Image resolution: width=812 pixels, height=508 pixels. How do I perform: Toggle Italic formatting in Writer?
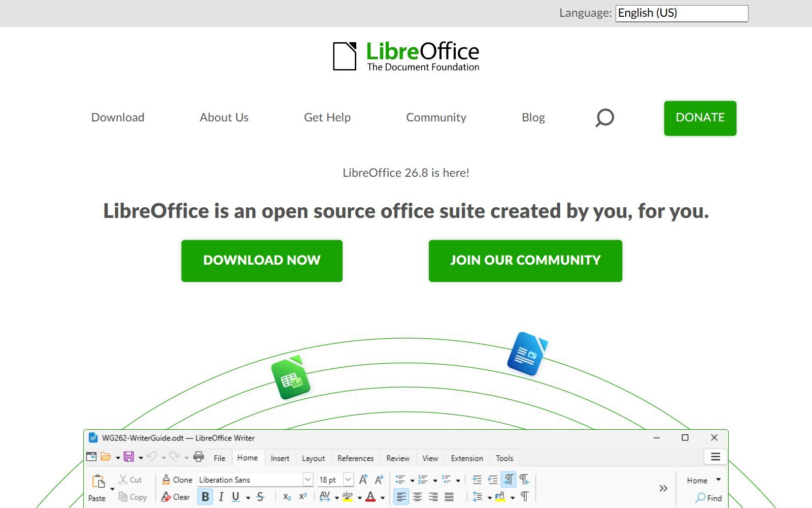pyautogui.click(x=221, y=497)
